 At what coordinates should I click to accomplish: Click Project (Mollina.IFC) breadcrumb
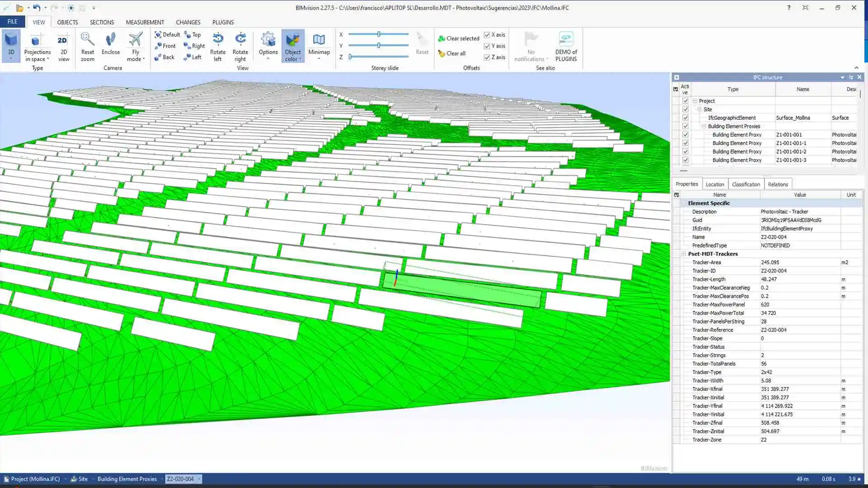[x=32, y=479]
